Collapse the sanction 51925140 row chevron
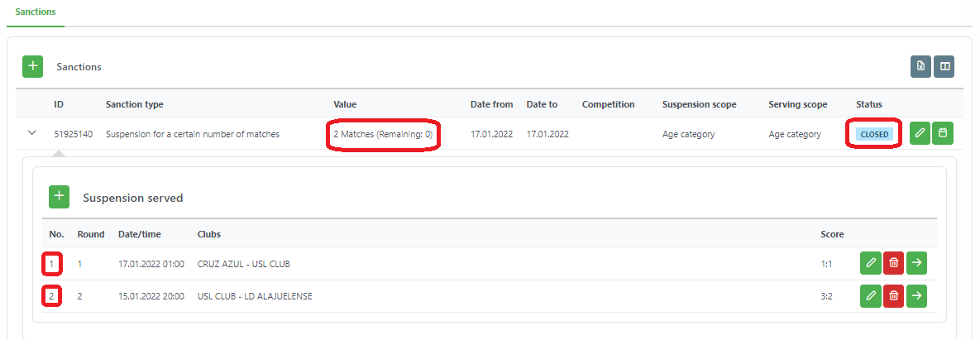The height and width of the screenshot is (340, 980). pos(32,133)
